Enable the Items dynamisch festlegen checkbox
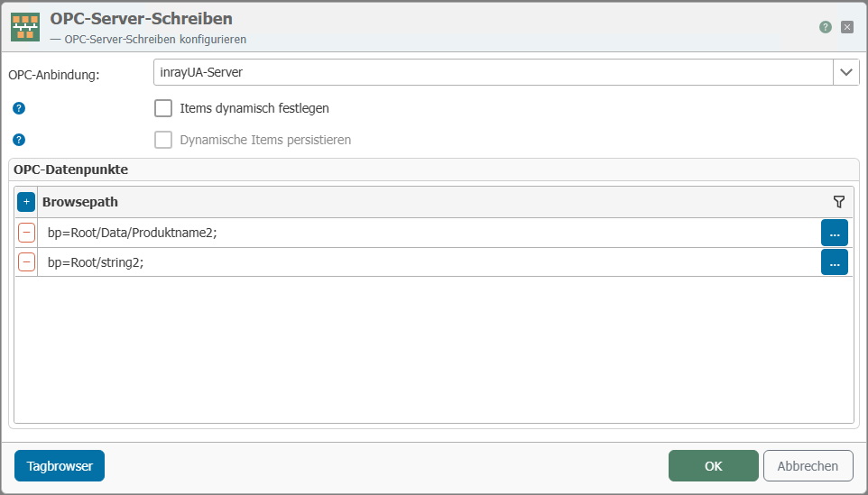Viewport: 868px width, 495px height. [x=163, y=108]
